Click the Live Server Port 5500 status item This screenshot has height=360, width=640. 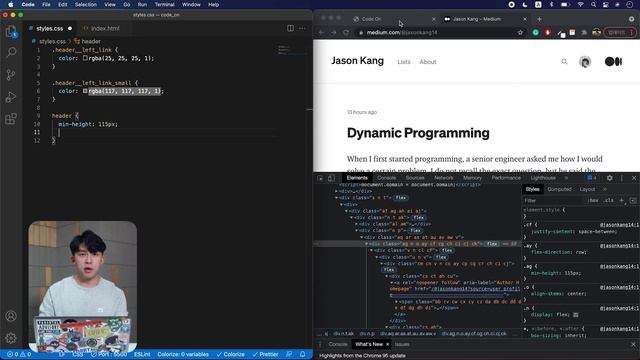(109, 354)
